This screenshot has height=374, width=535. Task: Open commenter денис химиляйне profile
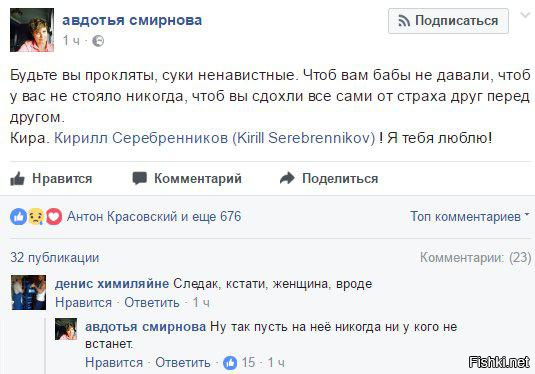(x=112, y=284)
